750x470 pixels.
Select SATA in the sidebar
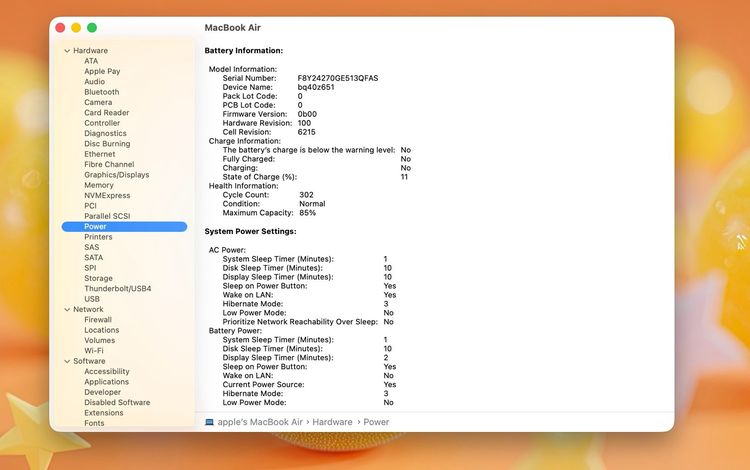point(93,258)
